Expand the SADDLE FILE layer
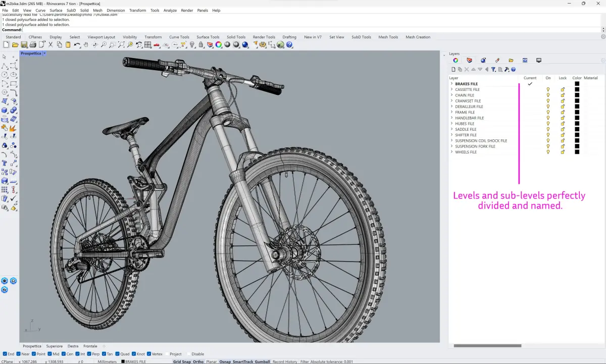This screenshot has height=364, width=606. (451, 129)
